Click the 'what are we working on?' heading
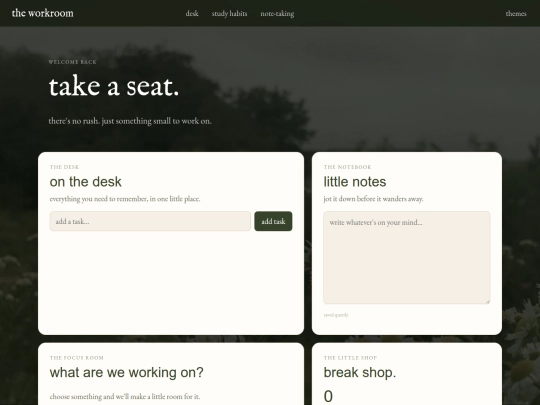Viewport: 540px width, 405px height. pos(126,372)
